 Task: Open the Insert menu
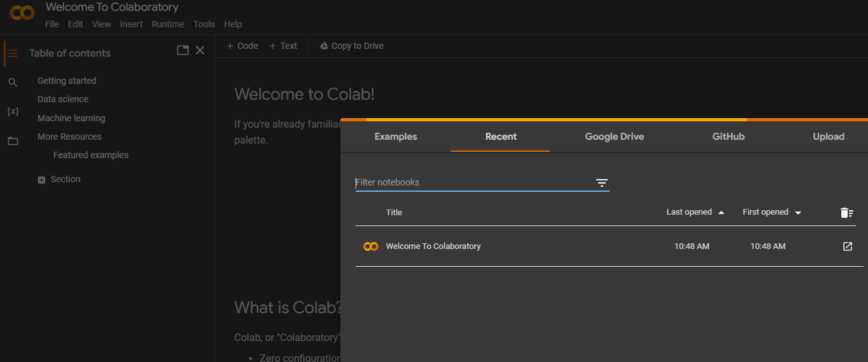131,24
